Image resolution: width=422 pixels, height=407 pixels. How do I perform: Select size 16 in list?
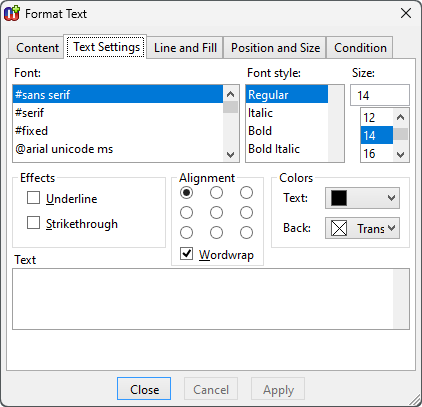[377, 153]
